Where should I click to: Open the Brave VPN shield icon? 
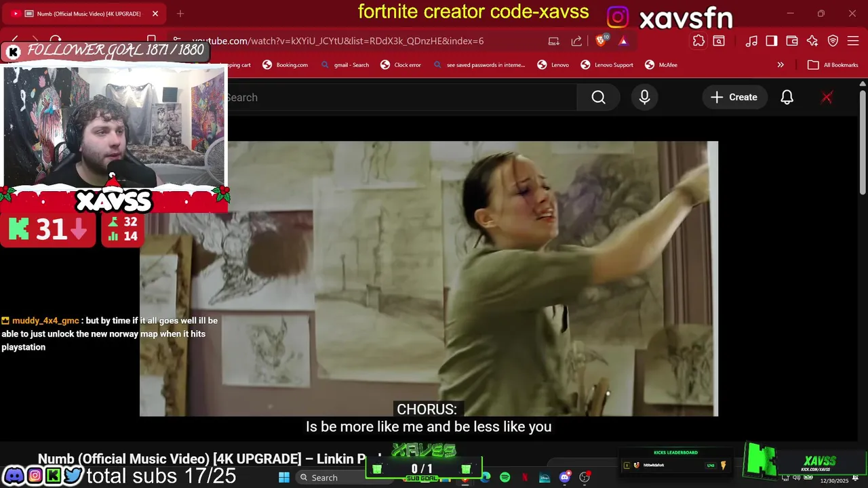pyautogui.click(x=833, y=41)
